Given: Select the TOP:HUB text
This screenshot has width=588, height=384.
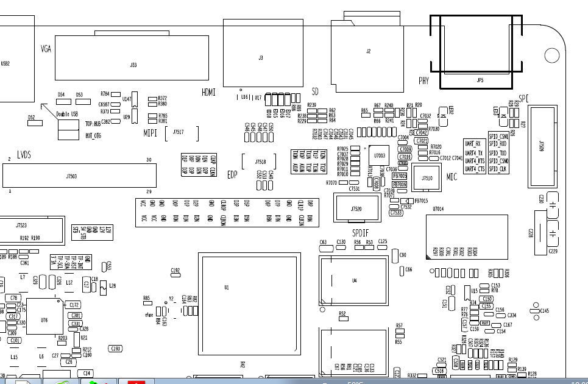Looking at the screenshot, I should (x=93, y=124).
